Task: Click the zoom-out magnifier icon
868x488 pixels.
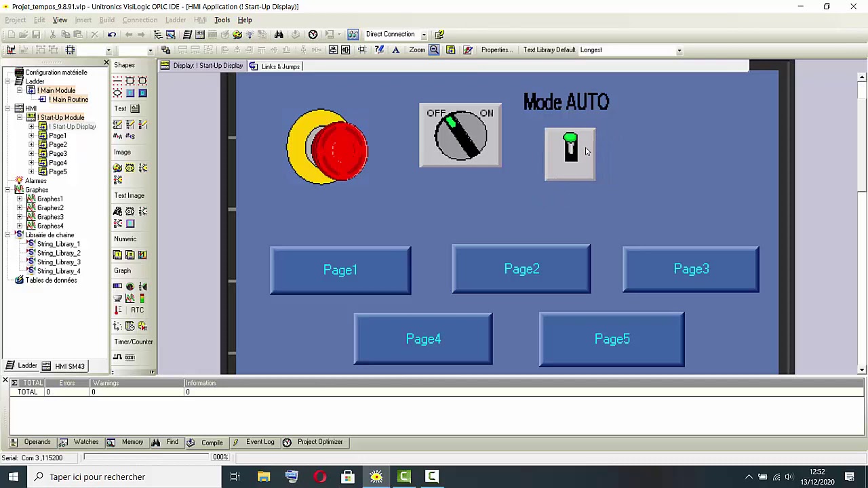Action: pos(434,49)
